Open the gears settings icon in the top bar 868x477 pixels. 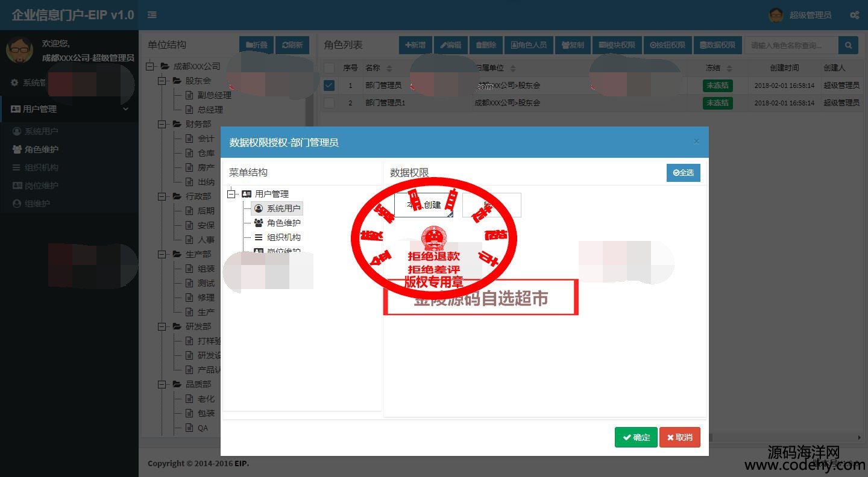pyautogui.click(x=854, y=15)
